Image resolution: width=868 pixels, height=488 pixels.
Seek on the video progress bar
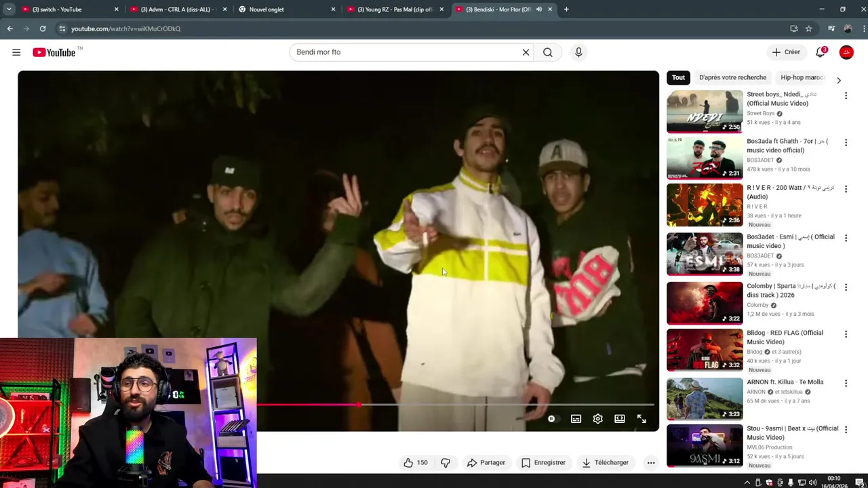point(456,405)
